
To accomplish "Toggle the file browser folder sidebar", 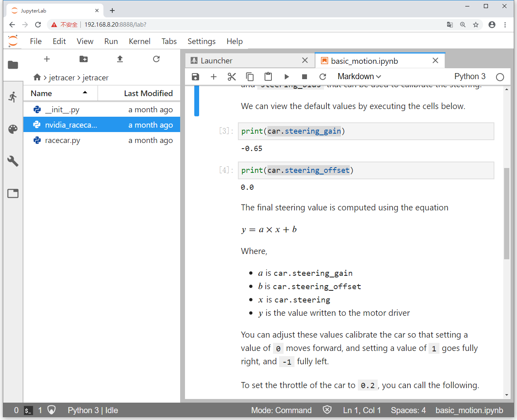I will [x=13, y=65].
